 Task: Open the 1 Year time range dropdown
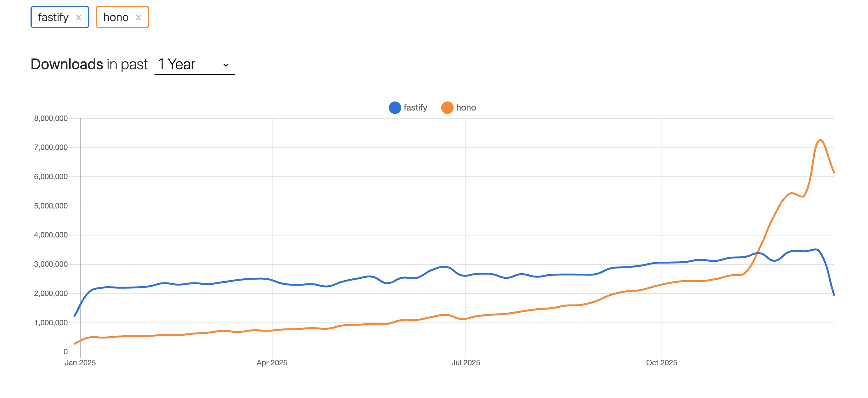(194, 64)
